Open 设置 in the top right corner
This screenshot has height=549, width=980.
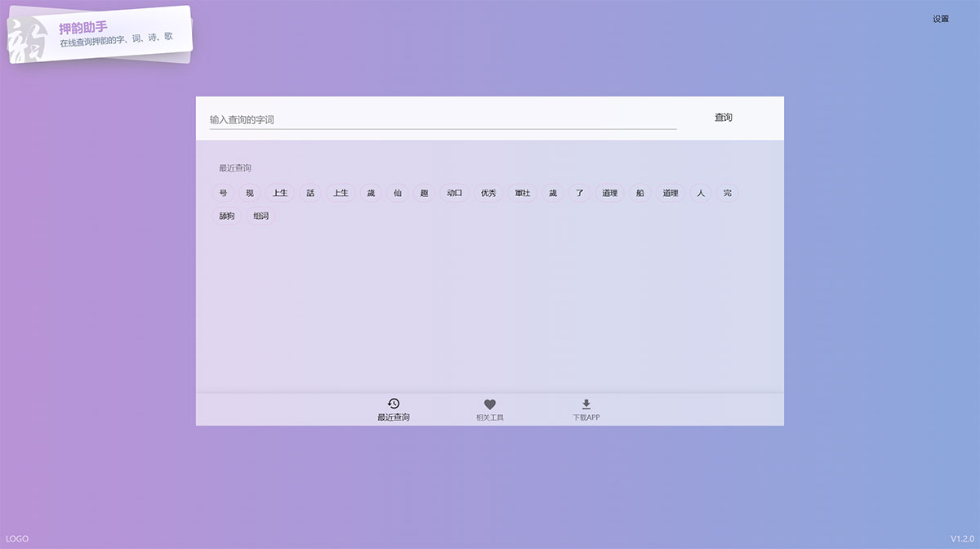[941, 18]
